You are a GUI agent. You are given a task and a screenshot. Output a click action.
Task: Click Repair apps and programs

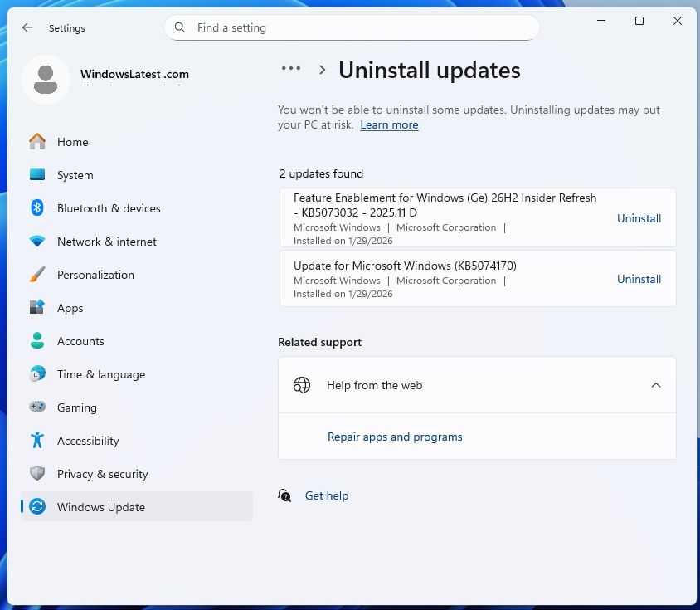click(395, 437)
